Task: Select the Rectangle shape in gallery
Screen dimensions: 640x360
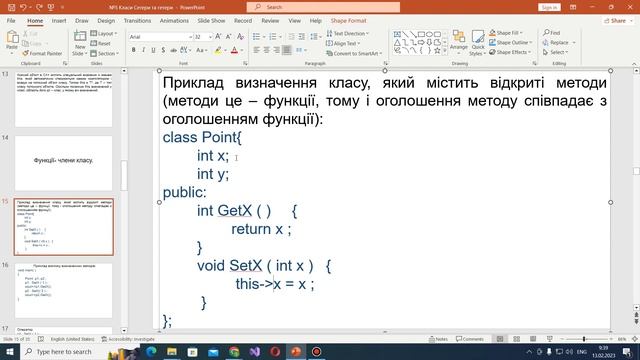Action: pos(421,34)
